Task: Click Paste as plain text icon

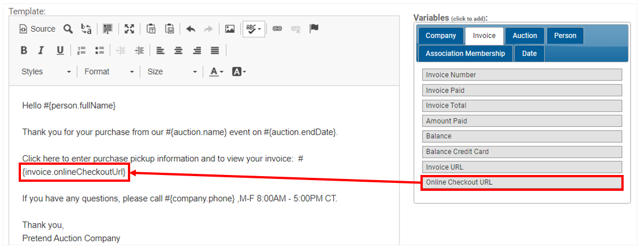Action: click(x=152, y=29)
